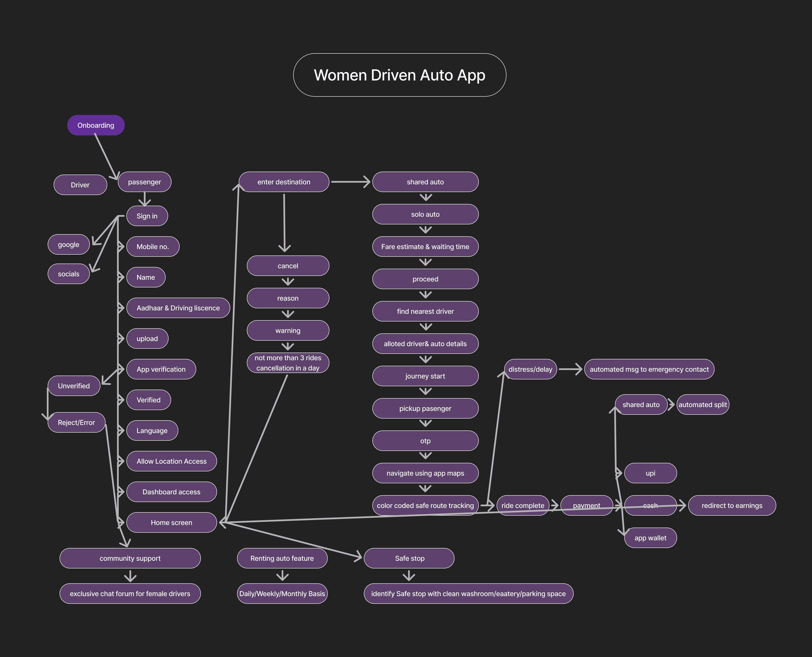Select the Unverified node

(74, 386)
